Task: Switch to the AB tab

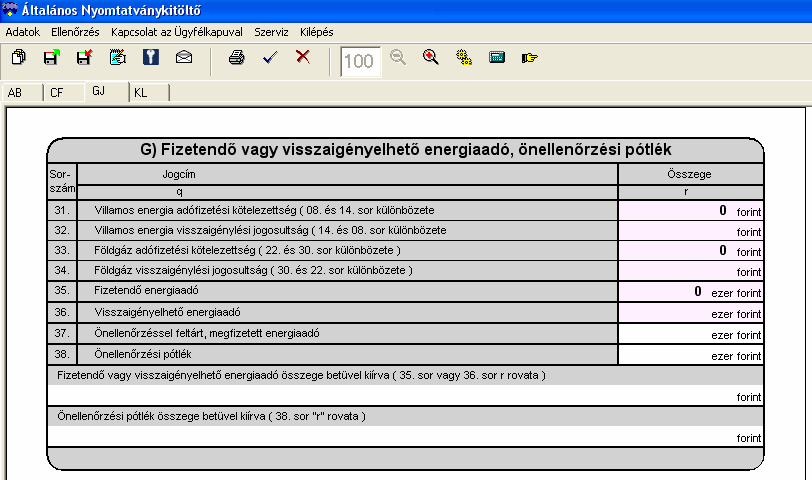Action: [x=22, y=93]
